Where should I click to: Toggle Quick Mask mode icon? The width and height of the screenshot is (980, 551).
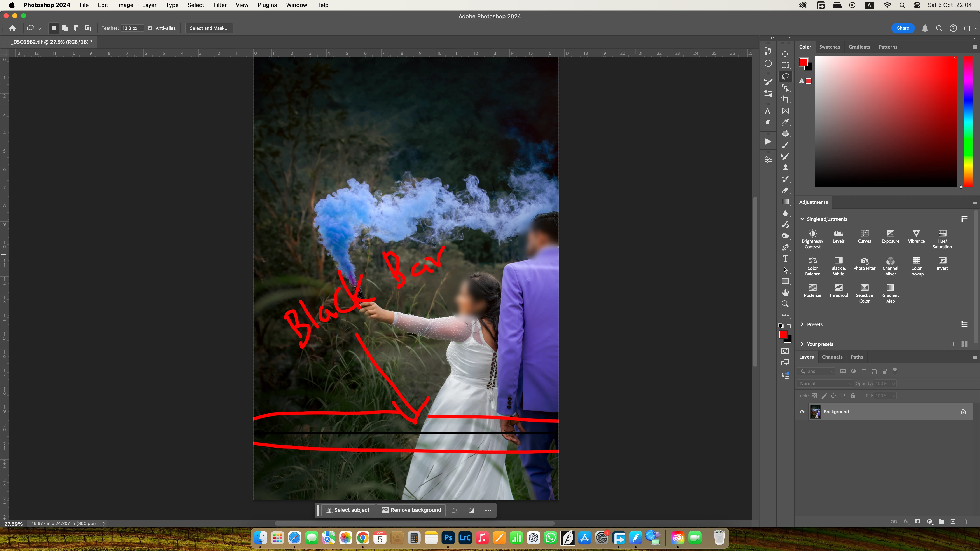[785, 351]
